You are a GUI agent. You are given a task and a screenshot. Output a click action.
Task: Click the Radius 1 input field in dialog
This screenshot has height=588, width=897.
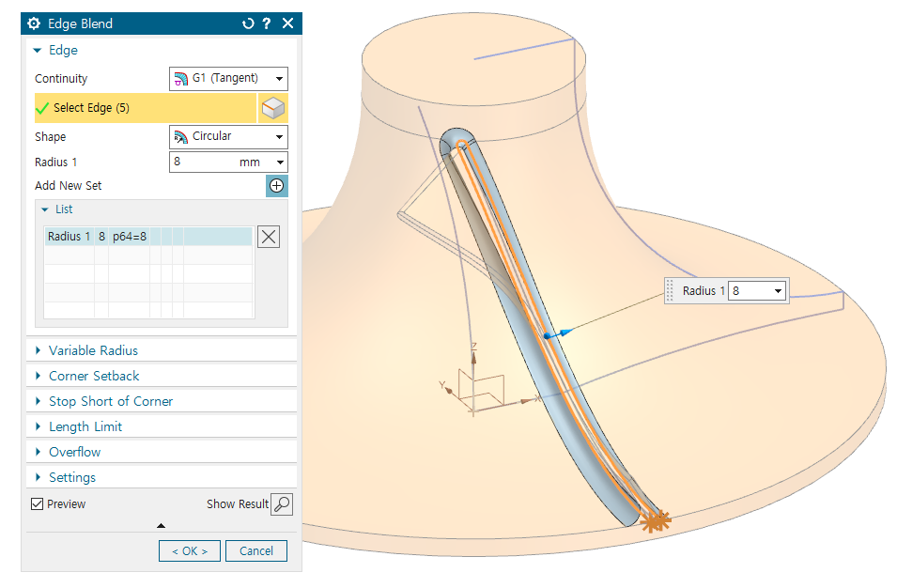click(x=202, y=162)
